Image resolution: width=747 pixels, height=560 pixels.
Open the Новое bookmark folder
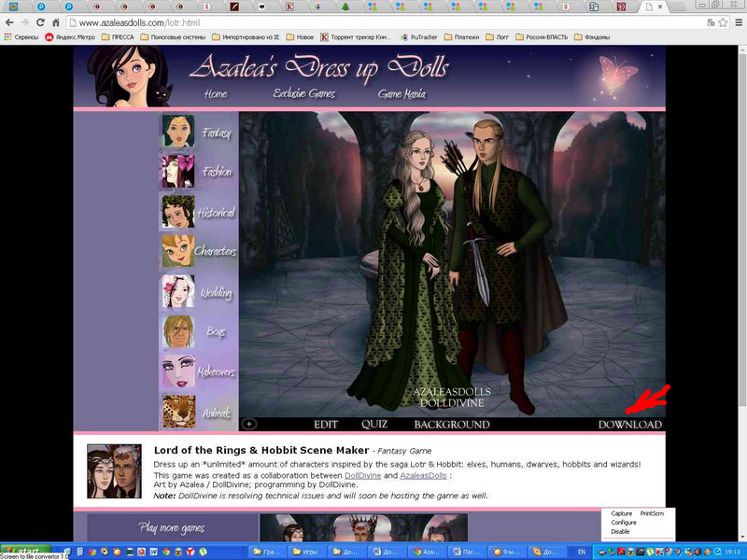(x=300, y=36)
